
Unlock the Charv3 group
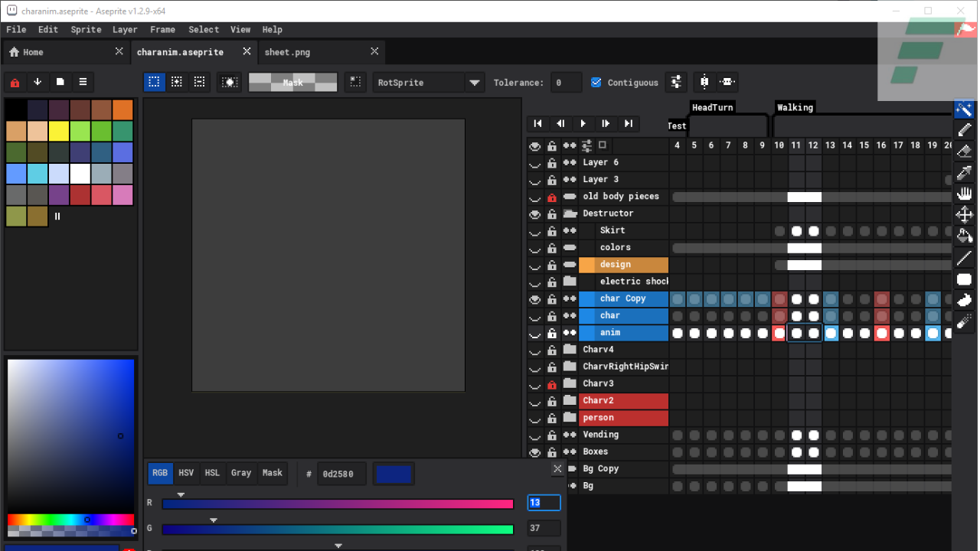tap(552, 384)
